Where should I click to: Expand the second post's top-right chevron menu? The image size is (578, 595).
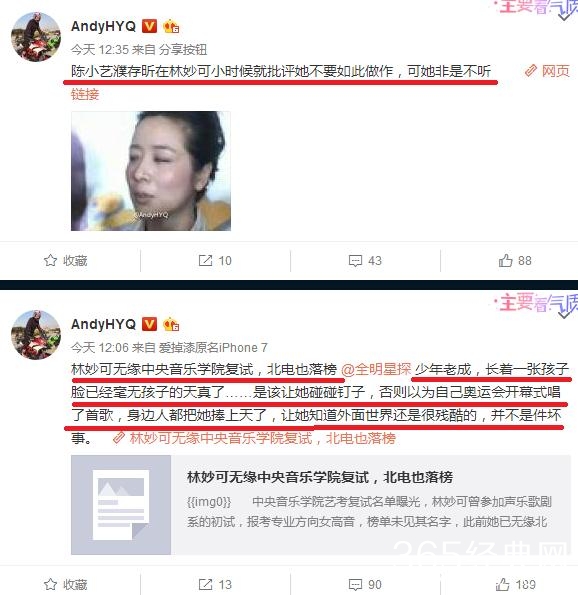(564, 314)
